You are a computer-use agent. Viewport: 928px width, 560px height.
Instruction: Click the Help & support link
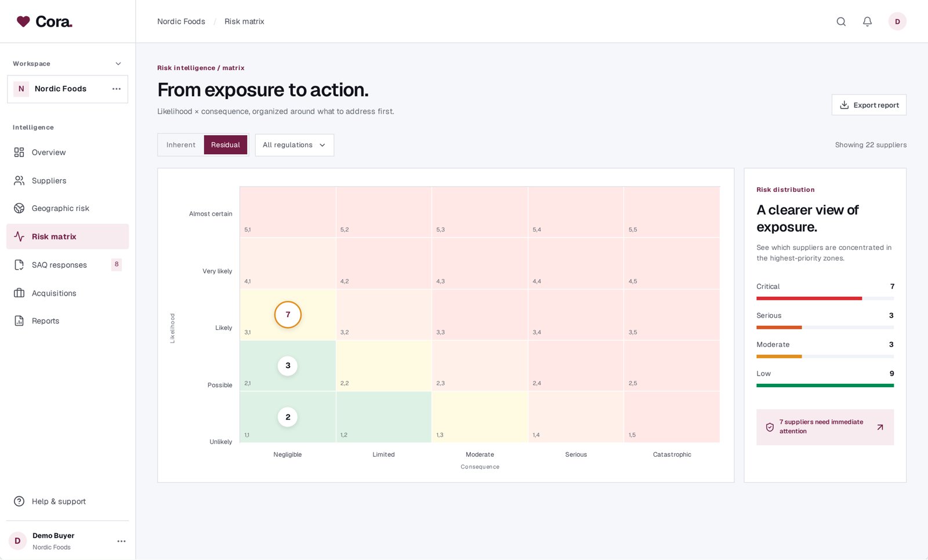pos(67,501)
